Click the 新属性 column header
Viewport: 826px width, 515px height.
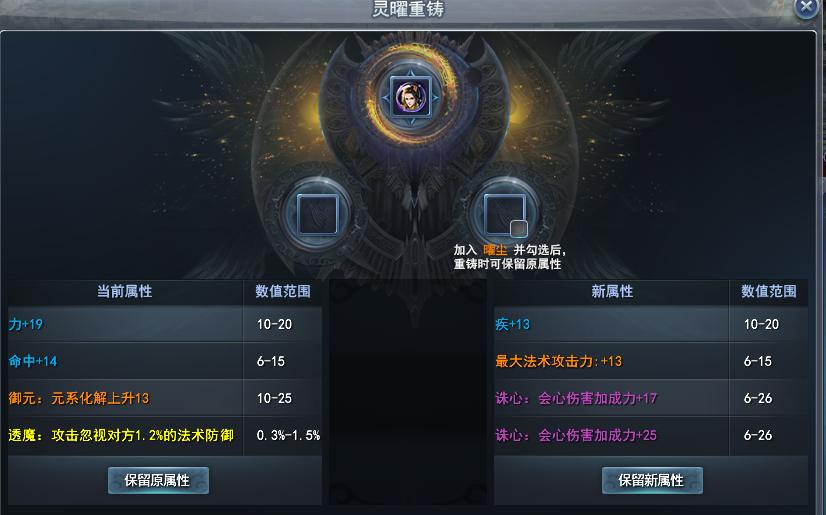point(612,291)
